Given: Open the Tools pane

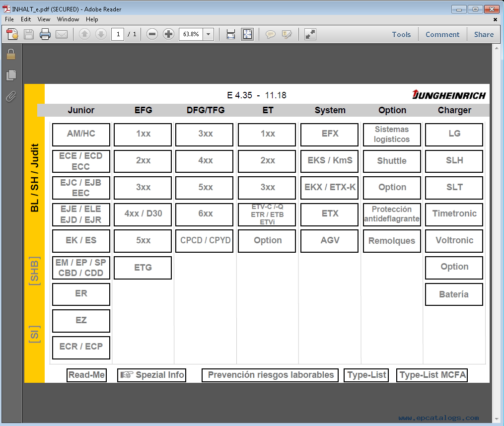Looking at the screenshot, I should (401, 34).
